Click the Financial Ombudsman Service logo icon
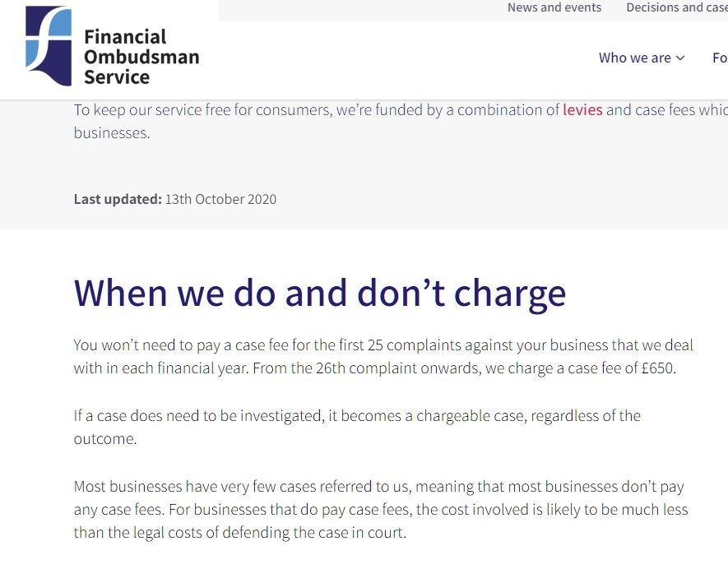728x569 pixels. click(x=49, y=46)
